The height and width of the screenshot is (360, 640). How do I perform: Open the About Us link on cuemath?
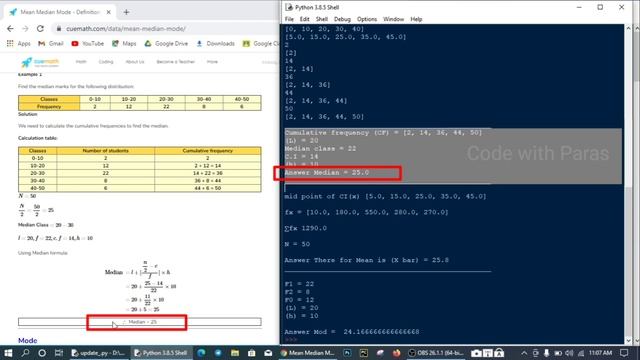pos(135,62)
